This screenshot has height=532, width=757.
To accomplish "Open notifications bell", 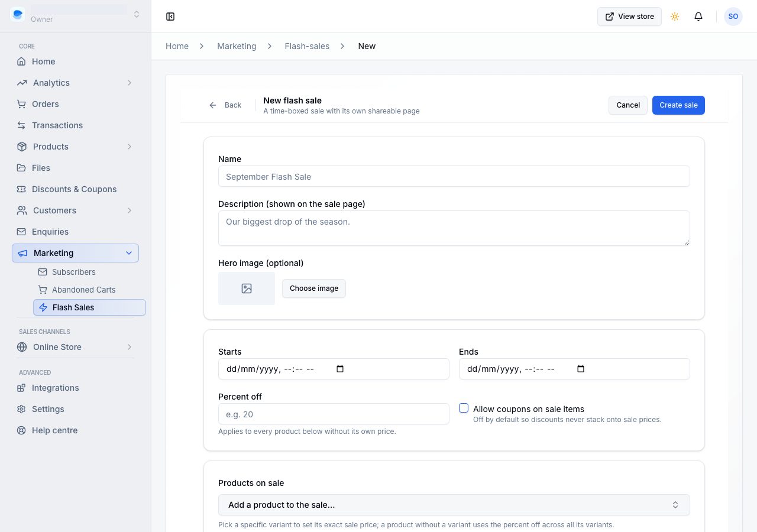I will click(698, 17).
